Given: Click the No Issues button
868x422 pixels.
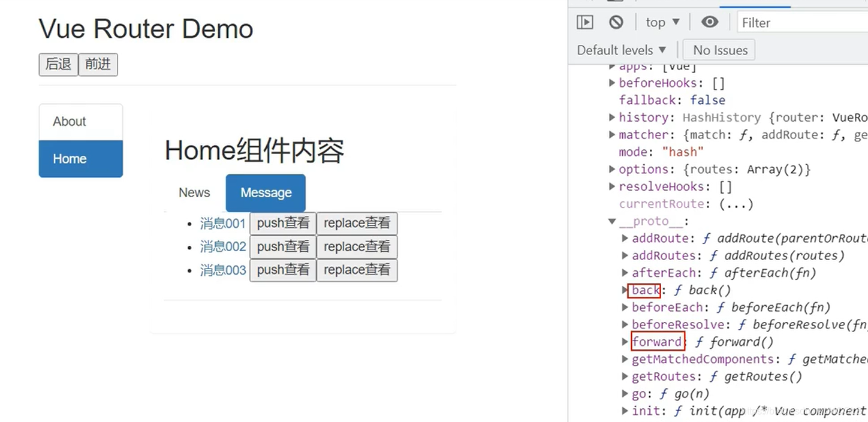Looking at the screenshot, I should pyautogui.click(x=720, y=50).
